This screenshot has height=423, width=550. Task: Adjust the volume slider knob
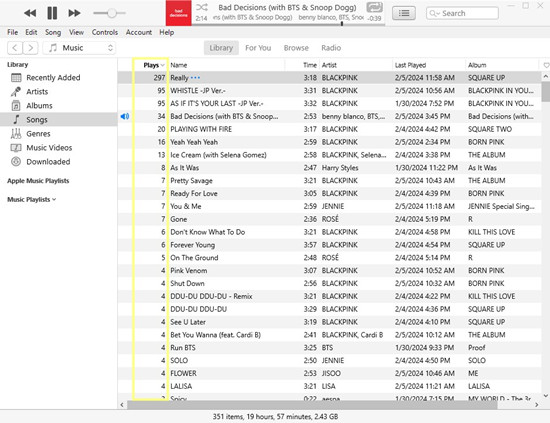(112, 13)
